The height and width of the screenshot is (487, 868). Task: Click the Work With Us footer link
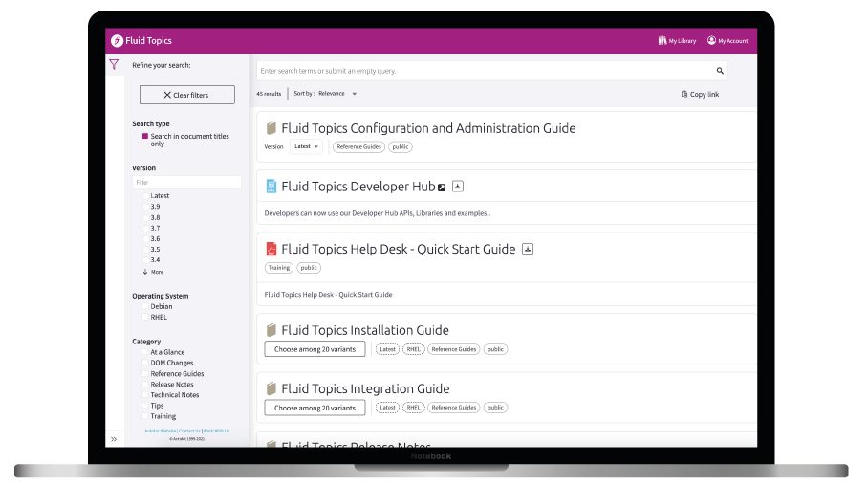pyautogui.click(x=216, y=431)
